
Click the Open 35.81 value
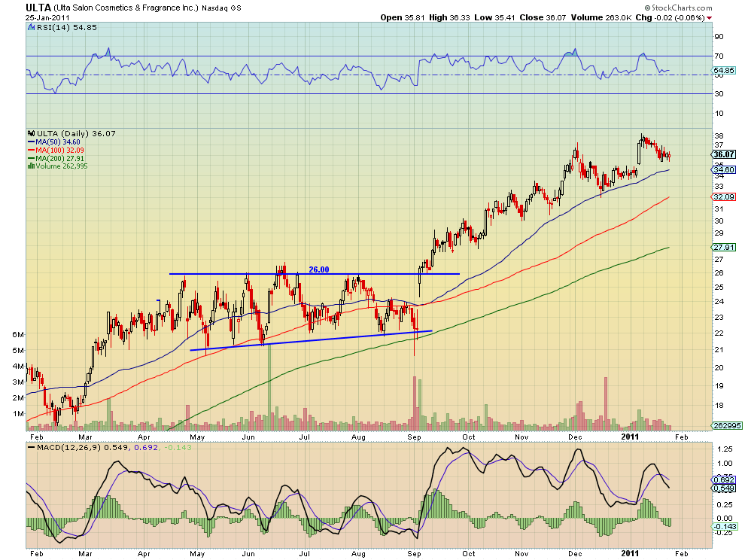(403, 17)
